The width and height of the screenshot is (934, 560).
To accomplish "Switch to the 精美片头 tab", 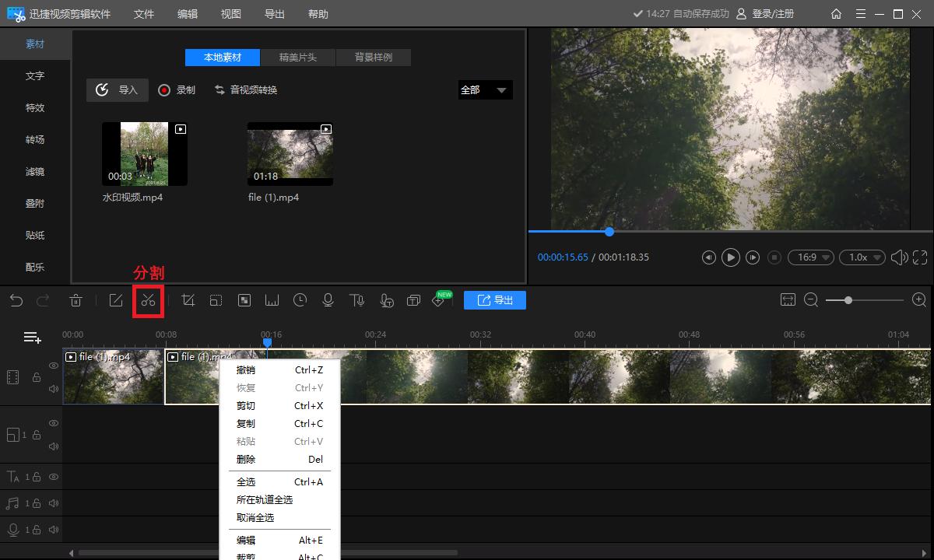I will pos(298,58).
